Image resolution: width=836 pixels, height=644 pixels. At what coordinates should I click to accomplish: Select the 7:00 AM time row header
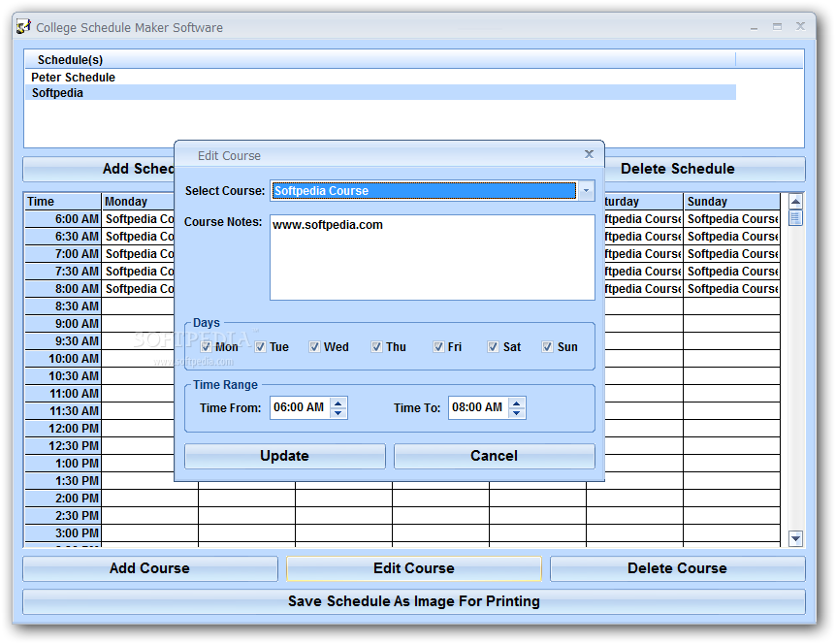pos(63,254)
